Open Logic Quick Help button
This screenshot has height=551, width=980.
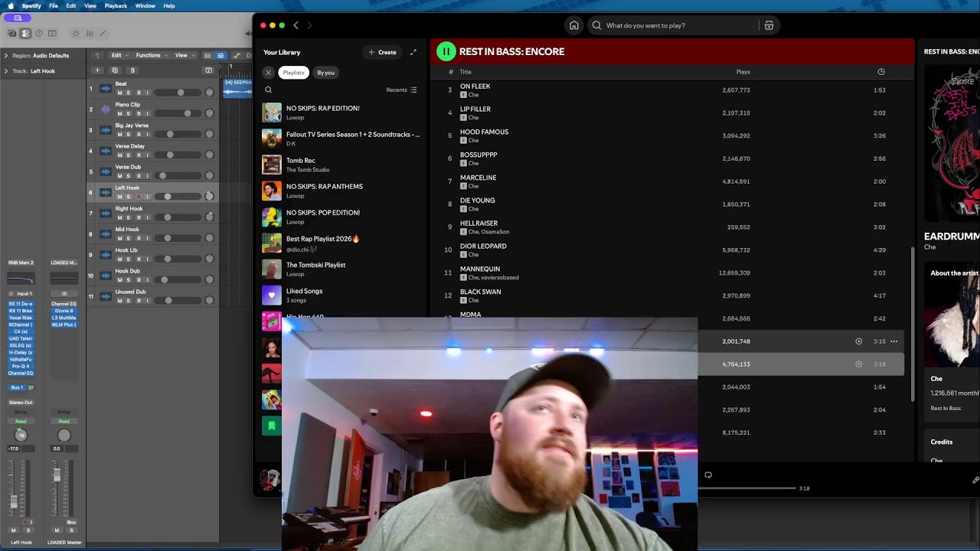coord(39,34)
